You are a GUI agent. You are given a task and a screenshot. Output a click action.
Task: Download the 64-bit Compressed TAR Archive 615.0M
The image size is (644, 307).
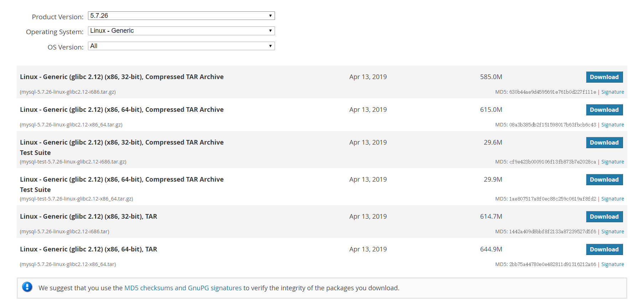pos(604,110)
